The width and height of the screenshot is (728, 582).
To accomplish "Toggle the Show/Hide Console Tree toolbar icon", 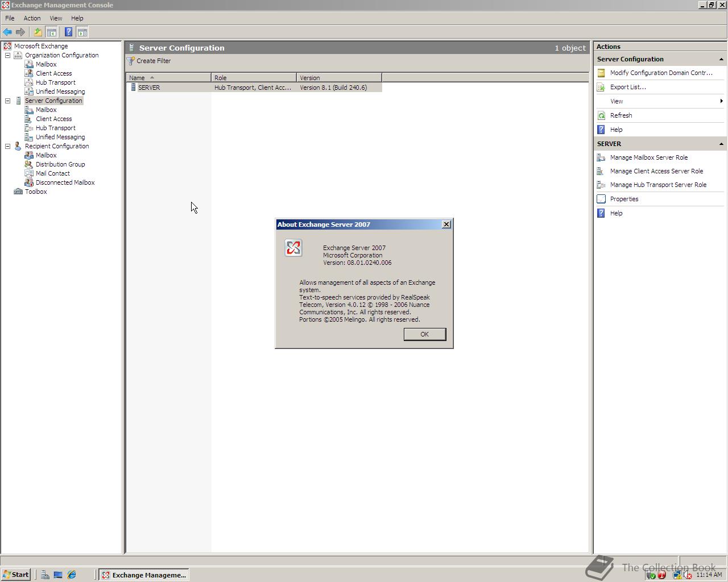I will pyautogui.click(x=51, y=32).
